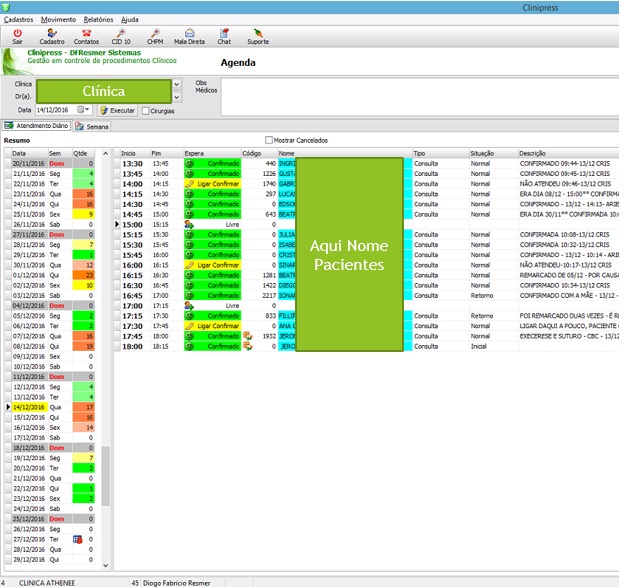Click the free-slot icon at 15:00

(x=189, y=225)
